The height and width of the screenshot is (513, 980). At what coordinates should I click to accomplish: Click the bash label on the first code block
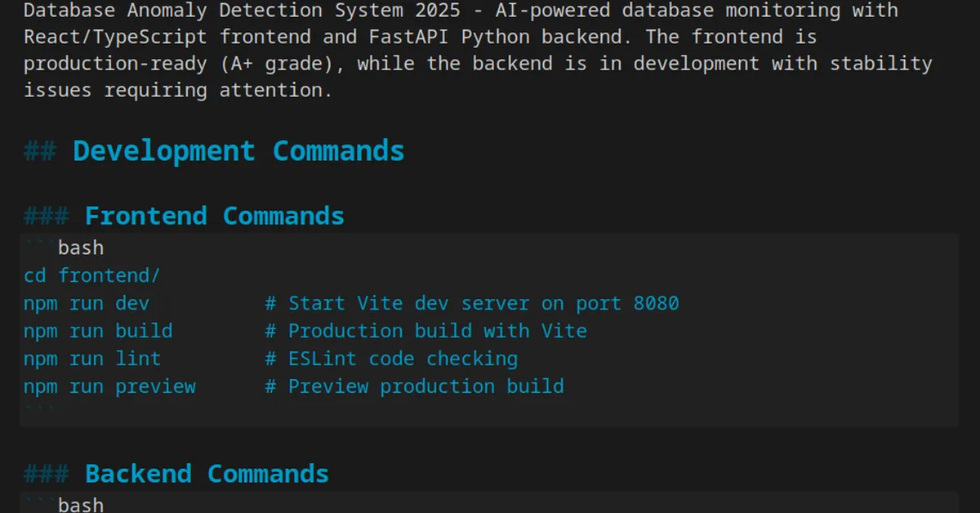81,247
